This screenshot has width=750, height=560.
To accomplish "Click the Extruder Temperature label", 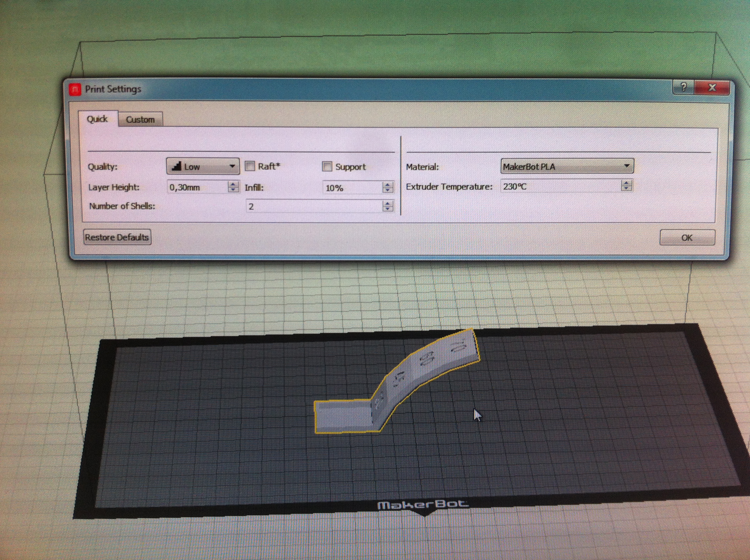I will tap(449, 187).
